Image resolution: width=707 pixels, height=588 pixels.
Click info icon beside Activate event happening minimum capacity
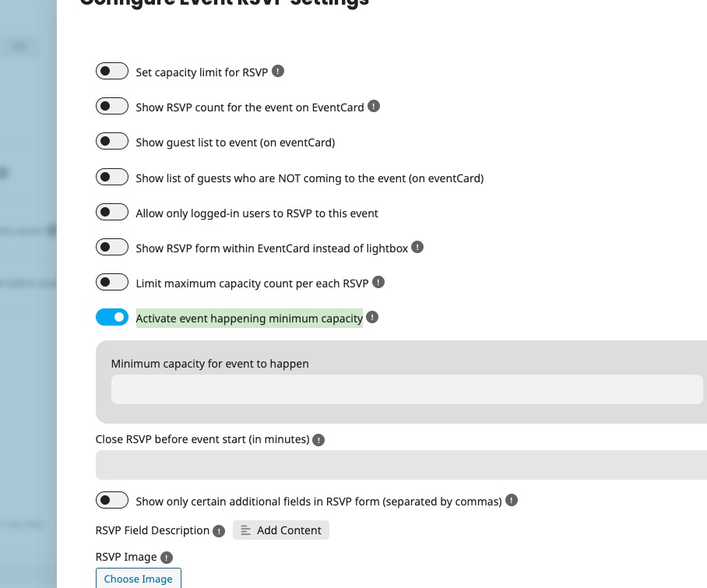372,318
